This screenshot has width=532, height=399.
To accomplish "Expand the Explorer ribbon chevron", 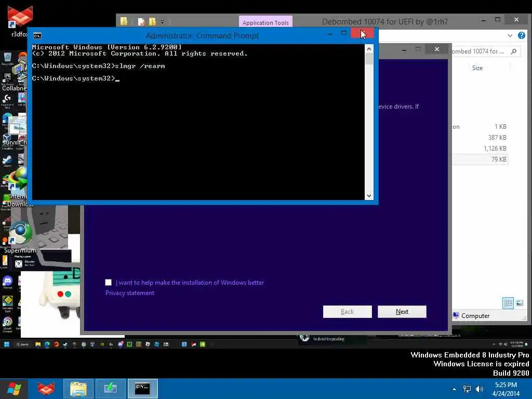I will click(510, 36).
